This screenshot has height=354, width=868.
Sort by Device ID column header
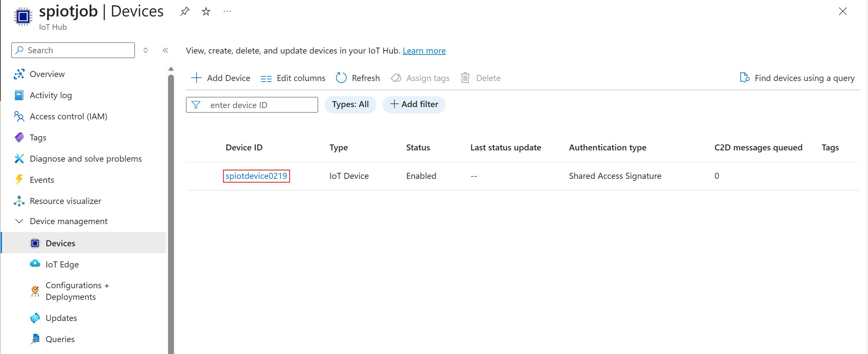(244, 147)
